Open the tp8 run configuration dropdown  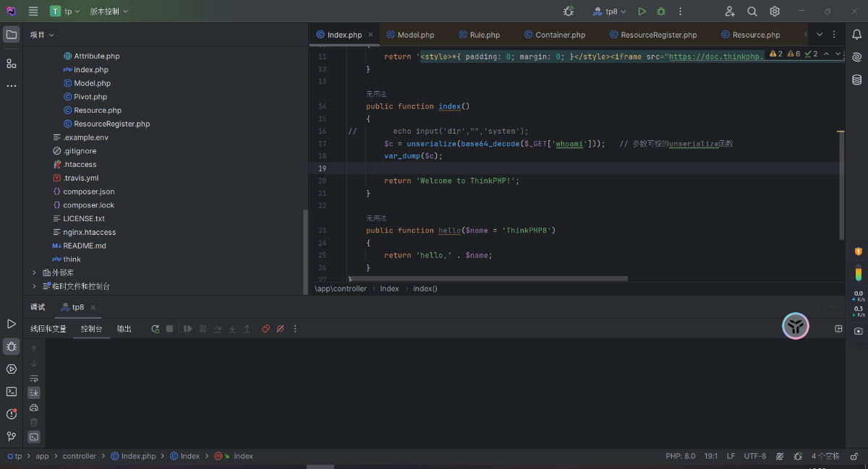[x=608, y=11]
